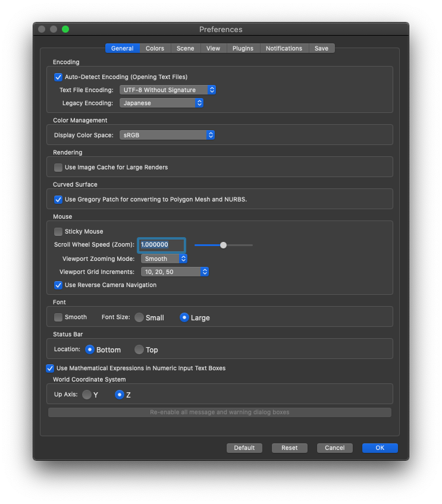Click the Default button
Screen dimensions: 442x504
click(244, 448)
